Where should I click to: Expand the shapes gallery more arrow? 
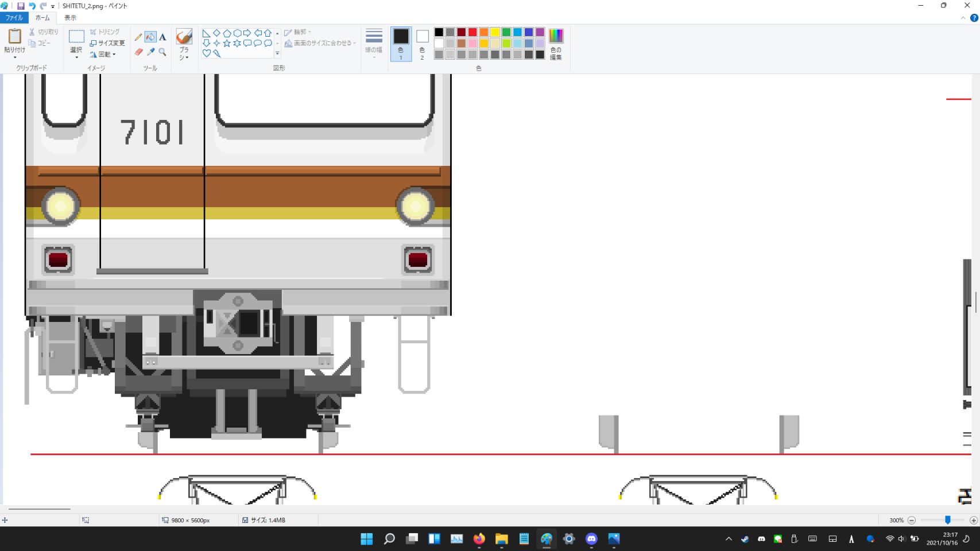pos(277,53)
